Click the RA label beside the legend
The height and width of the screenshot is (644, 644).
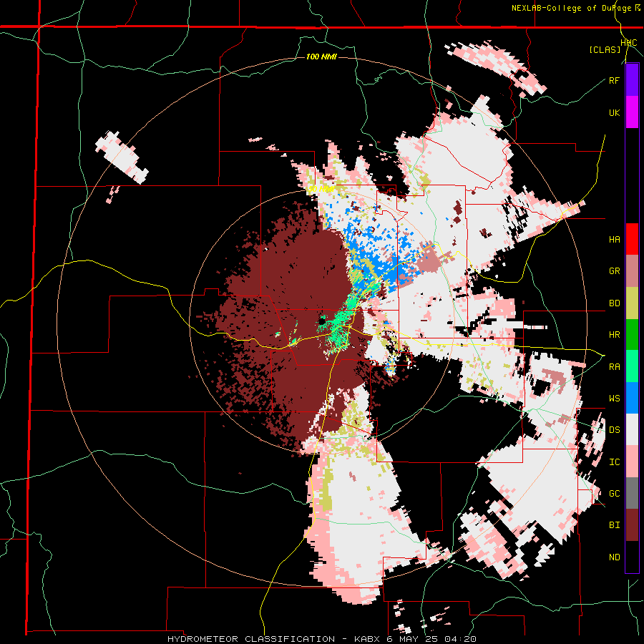[614, 367]
